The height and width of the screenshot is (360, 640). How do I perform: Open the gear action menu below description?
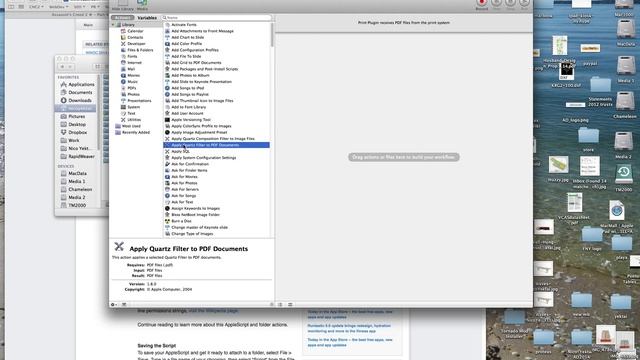(114, 304)
